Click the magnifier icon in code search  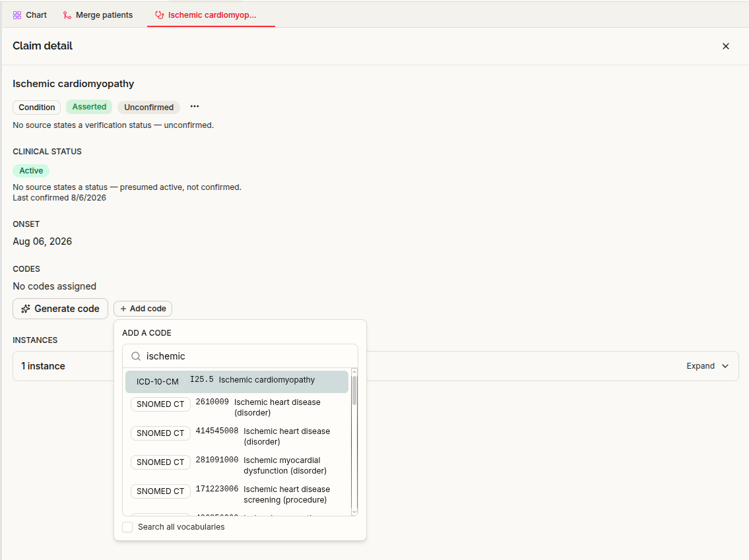coord(136,356)
